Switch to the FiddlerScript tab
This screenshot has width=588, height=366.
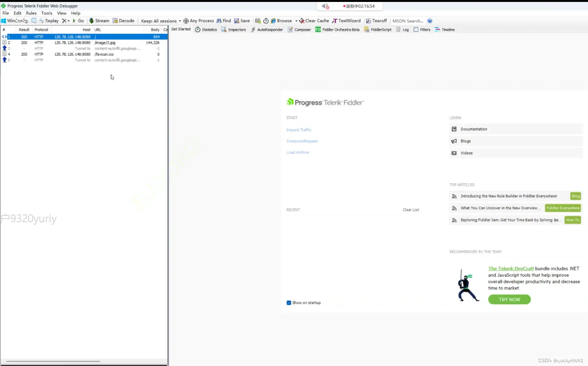click(378, 30)
